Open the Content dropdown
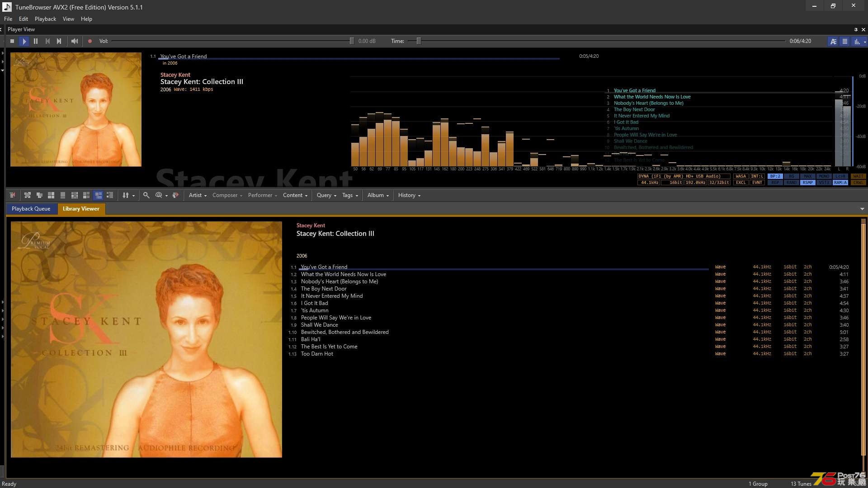The width and height of the screenshot is (868, 488). point(295,195)
